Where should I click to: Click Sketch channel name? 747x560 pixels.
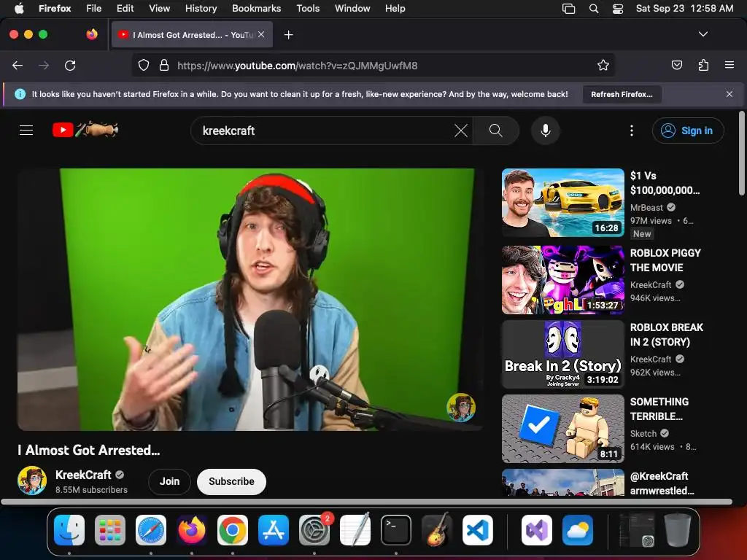[x=643, y=433]
